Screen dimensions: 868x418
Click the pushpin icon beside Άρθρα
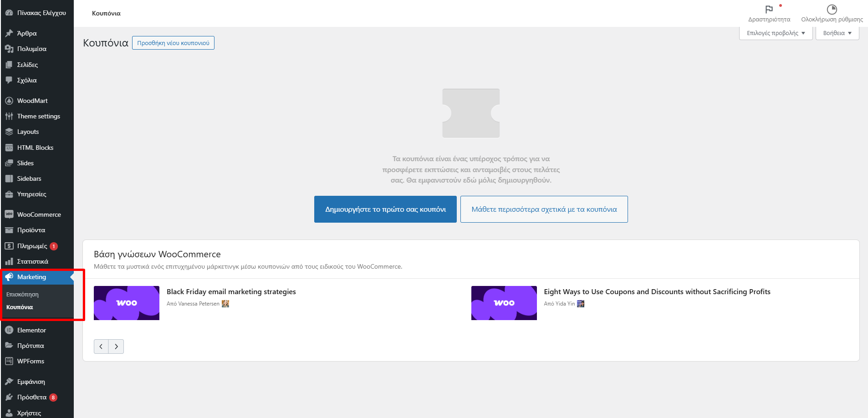click(9, 33)
